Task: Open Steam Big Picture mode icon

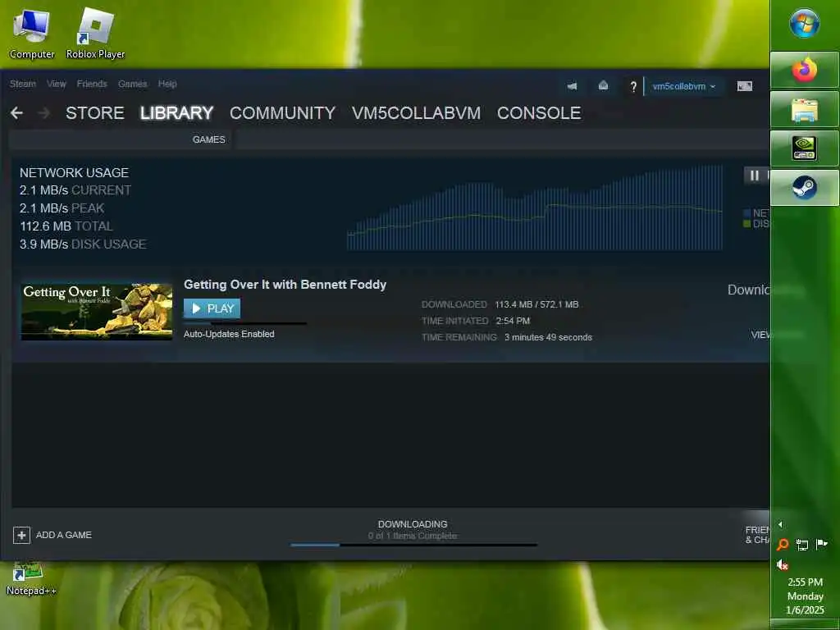Action: coord(744,85)
